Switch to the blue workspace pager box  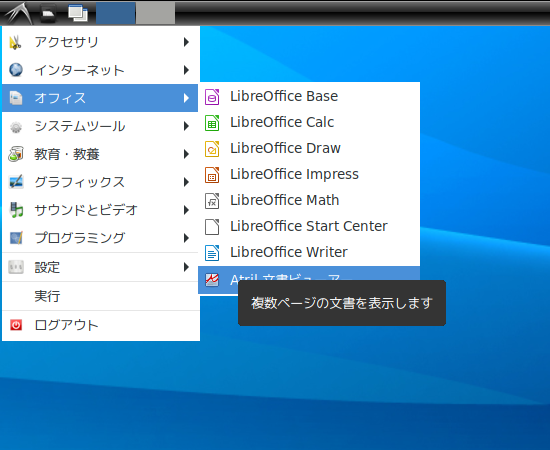point(115,13)
